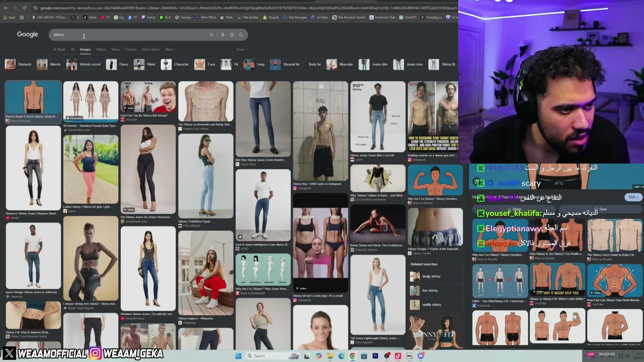Open the Tools dropdown

242,49
